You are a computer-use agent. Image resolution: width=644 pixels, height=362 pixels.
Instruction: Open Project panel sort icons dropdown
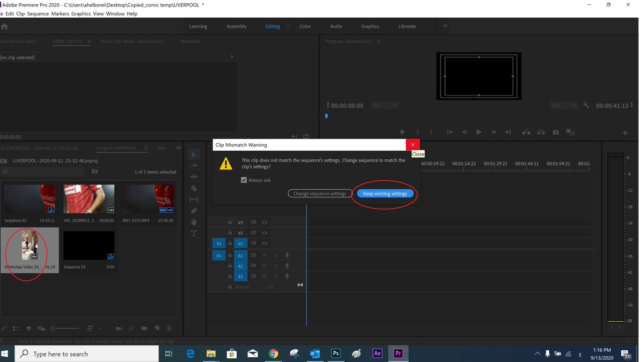(x=93, y=328)
